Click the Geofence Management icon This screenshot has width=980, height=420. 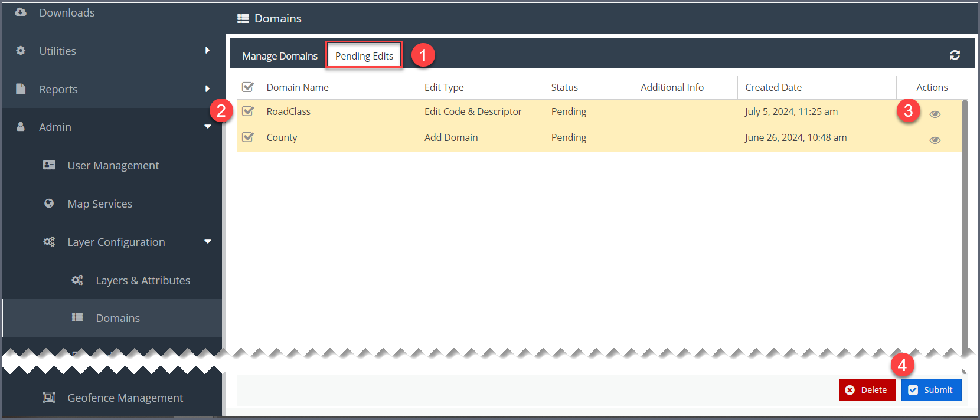point(49,398)
